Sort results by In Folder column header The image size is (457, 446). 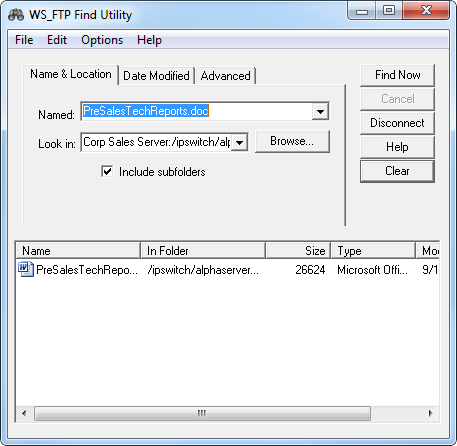tap(203, 251)
